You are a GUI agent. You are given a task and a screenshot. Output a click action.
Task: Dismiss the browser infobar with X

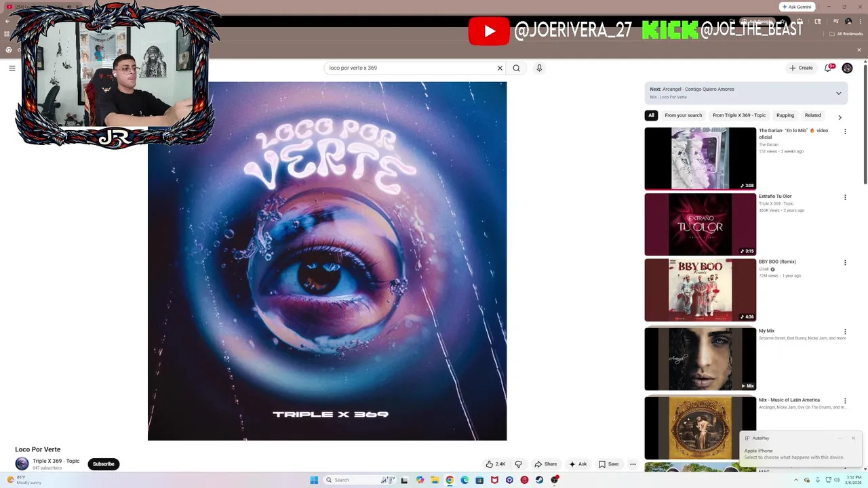pyautogui.click(x=859, y=49)
